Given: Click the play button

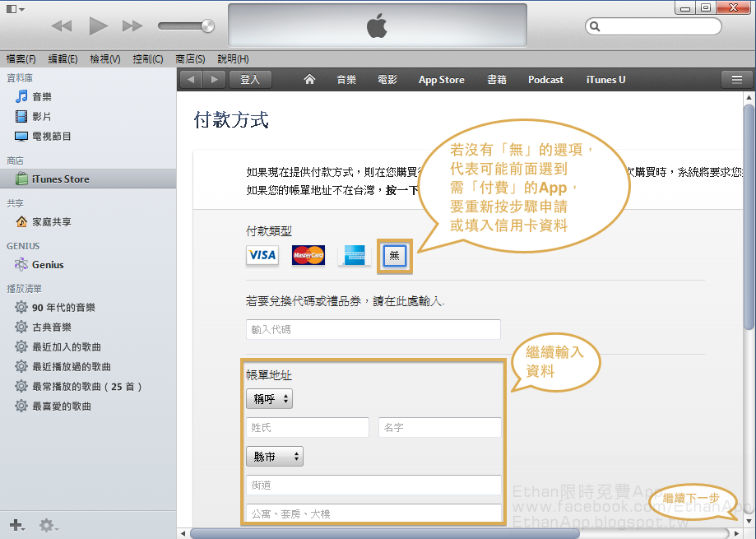Looking at the screenshot, I should click(x=99, y=26).
